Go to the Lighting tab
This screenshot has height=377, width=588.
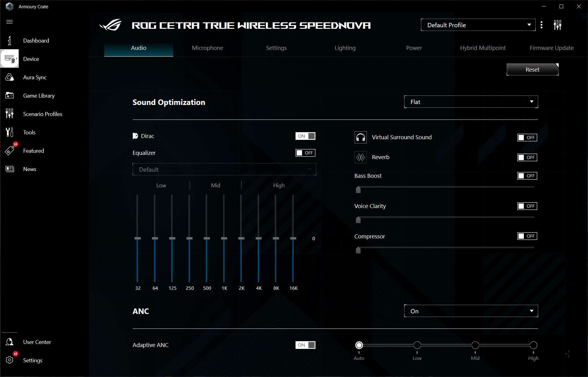click(x=345, y=48)
